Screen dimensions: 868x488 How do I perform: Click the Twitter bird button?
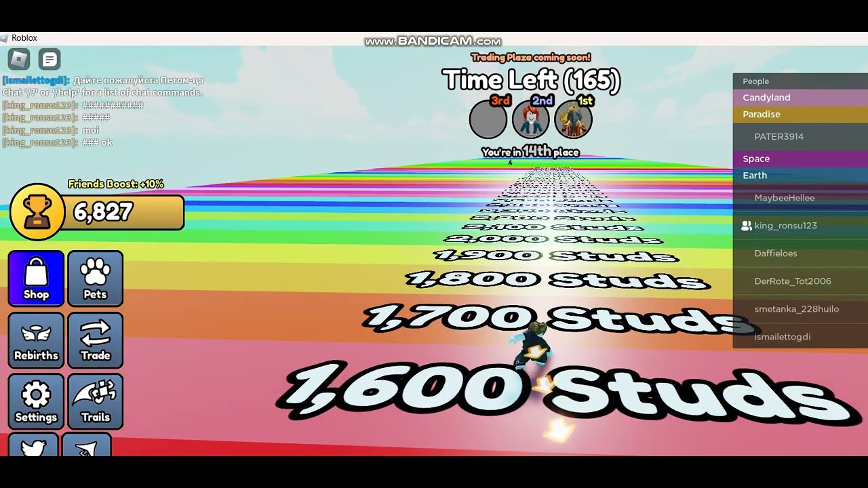[x=33, y=445]
